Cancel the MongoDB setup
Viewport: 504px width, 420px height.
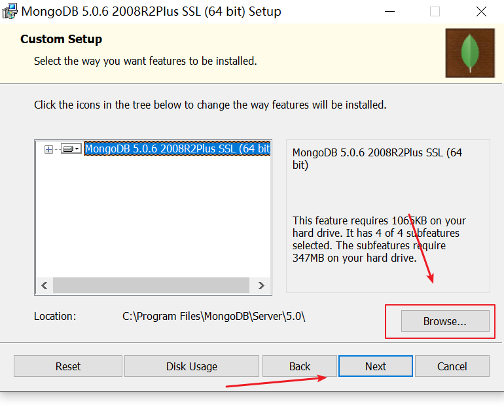click(452, 366)
